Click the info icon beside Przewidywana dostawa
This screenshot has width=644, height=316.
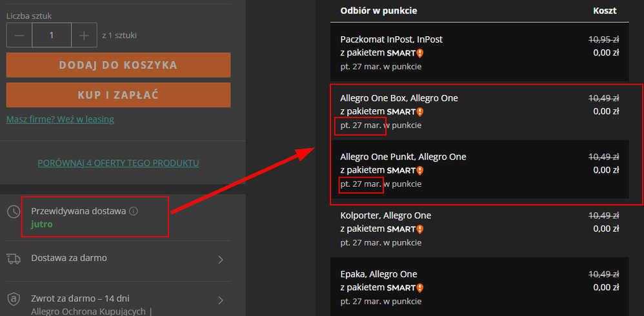click(x=134, y=211)
